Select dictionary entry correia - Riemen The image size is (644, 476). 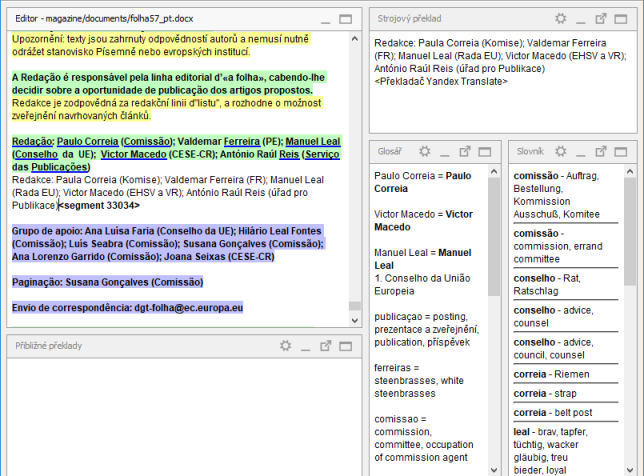(x=551, y=374)
